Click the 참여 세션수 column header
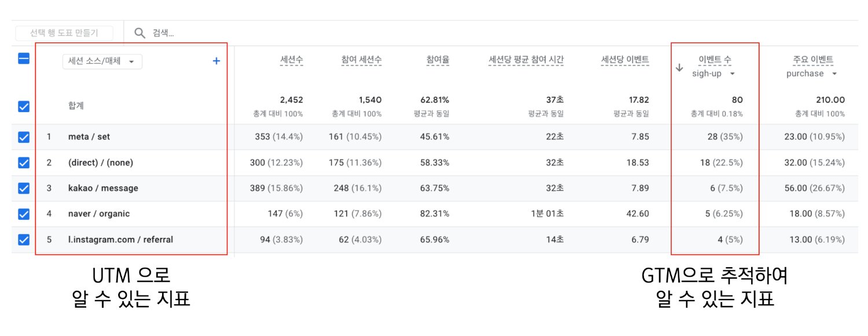Screen dimensions: 868x336 click(362, 60)
